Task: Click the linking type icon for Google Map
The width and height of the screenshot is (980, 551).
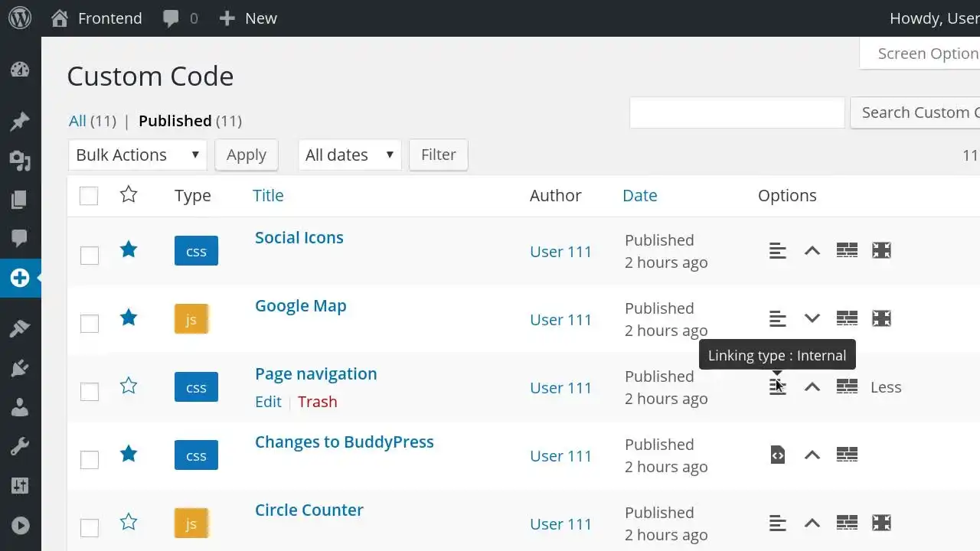Action: (777, 318)
